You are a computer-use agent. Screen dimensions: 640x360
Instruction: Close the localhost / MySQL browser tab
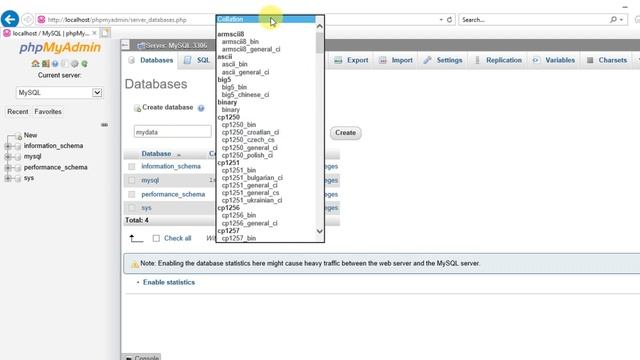pyautogui.click(x=94, y=33)
